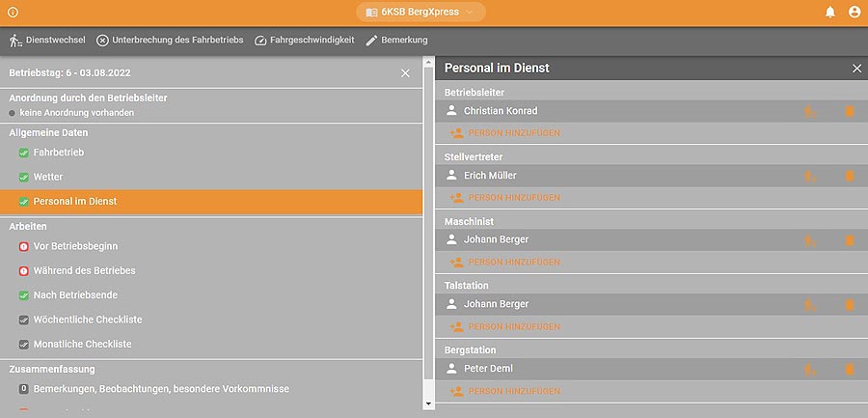Open the 6KSB BergXpress dropdown

click(x=420, y=12)
